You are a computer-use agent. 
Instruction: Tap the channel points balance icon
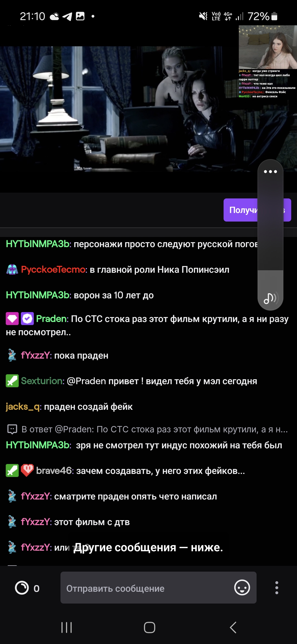click(x=22, y=588)
